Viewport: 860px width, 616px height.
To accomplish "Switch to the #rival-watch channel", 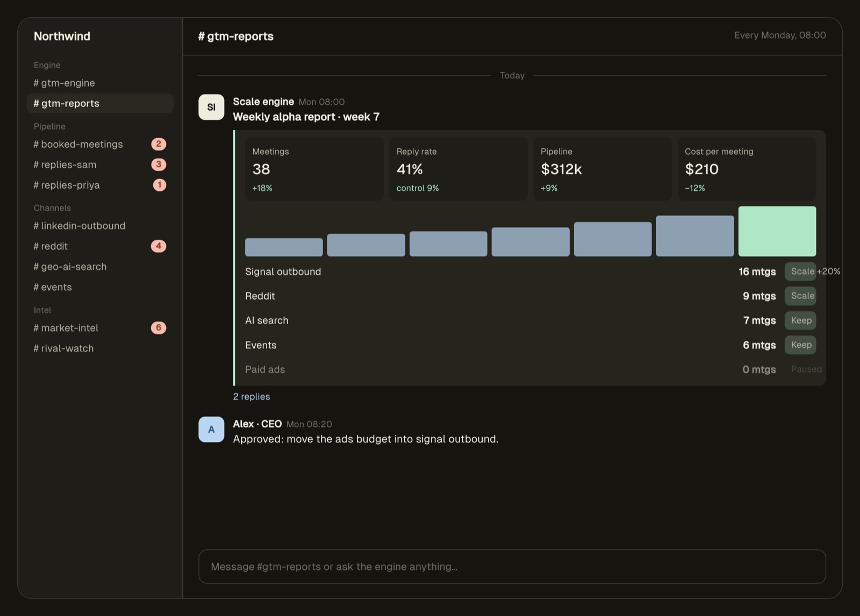I will pyautogui.click(x=100, y=348).
